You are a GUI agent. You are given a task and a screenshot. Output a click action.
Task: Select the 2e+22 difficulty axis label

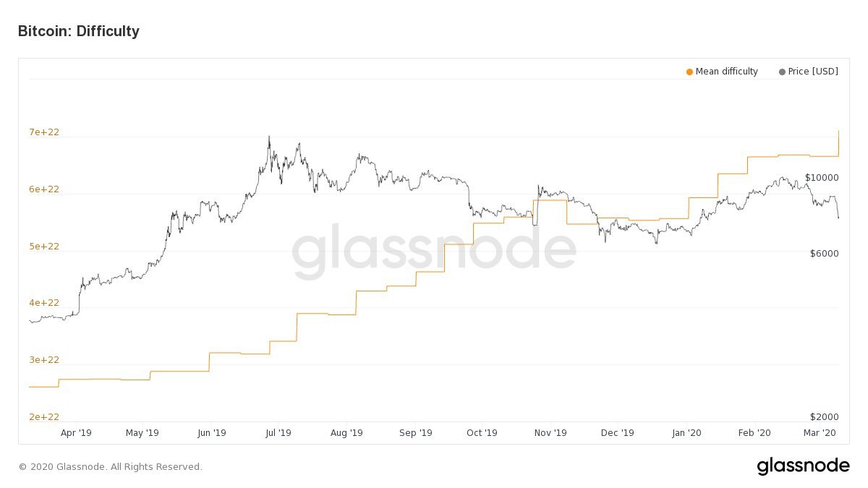point(44,416)
